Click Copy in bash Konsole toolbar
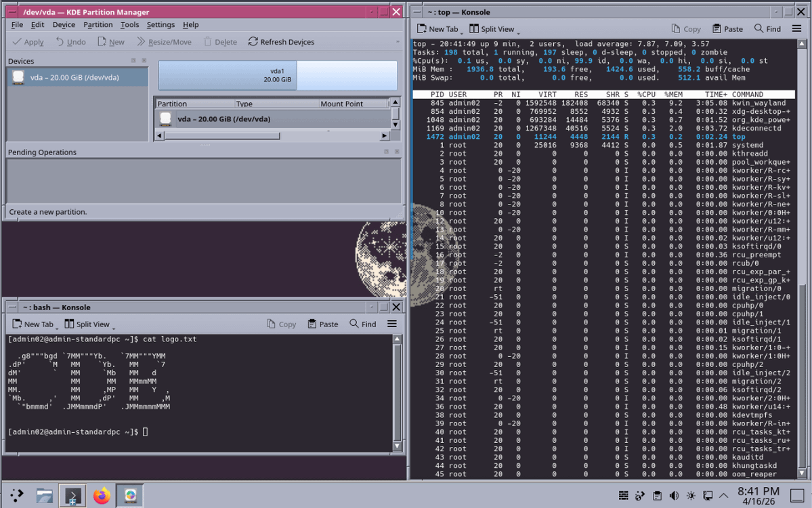Viewport: 812px width, 508px height. point(281,324)
